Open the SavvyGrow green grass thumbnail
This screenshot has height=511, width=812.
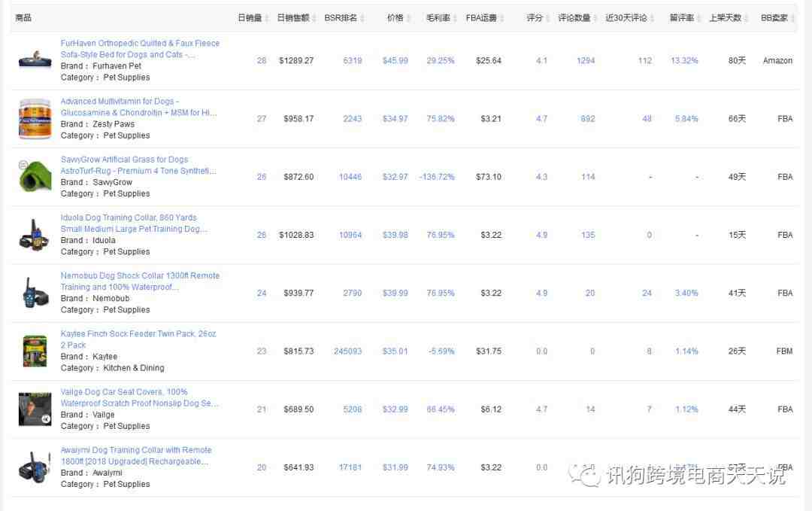[x=35, y=177]
